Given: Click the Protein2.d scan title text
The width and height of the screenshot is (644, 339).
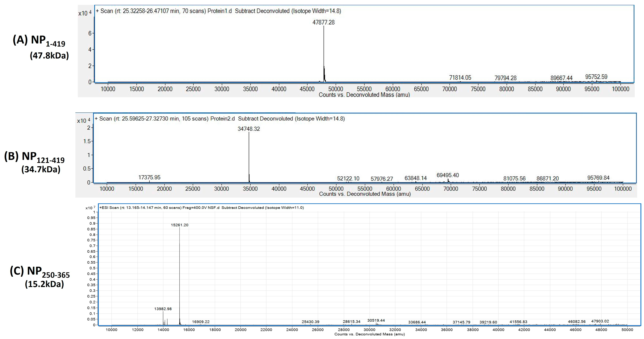Looking at the screenshot, I should pos(219,119).
